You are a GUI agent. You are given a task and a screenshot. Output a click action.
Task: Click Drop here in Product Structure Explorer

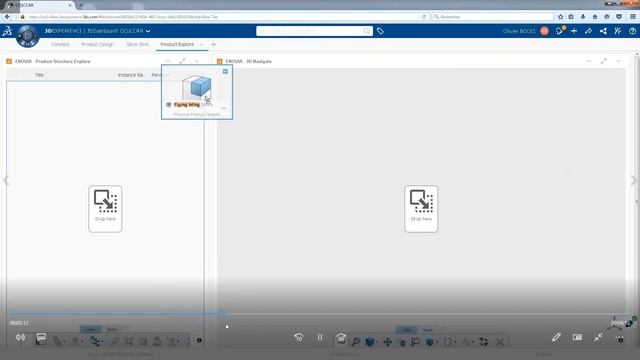point(105,209)
